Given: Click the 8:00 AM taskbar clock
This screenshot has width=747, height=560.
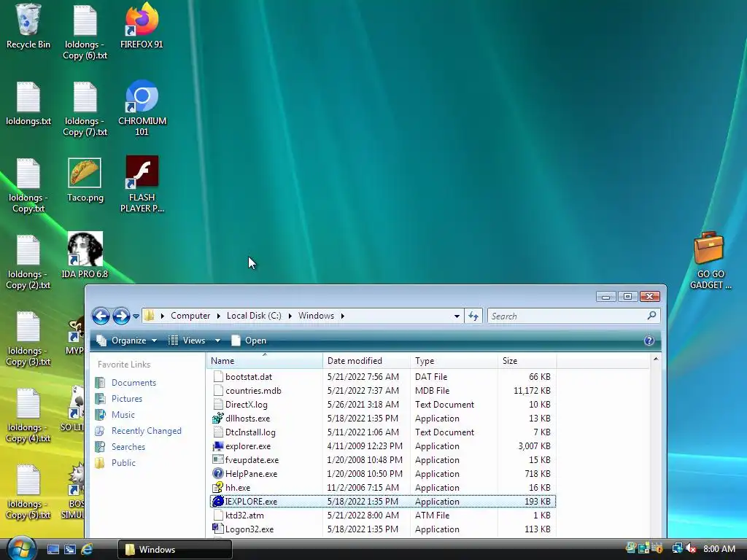Looking at the screenshot, I should coord(719,549).
